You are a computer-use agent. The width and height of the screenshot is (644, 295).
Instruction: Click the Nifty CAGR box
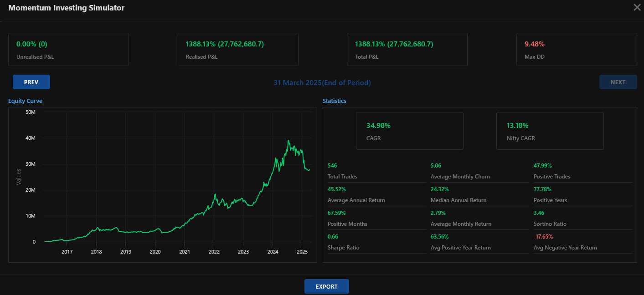pyautogui.click(x=550, y=131)
